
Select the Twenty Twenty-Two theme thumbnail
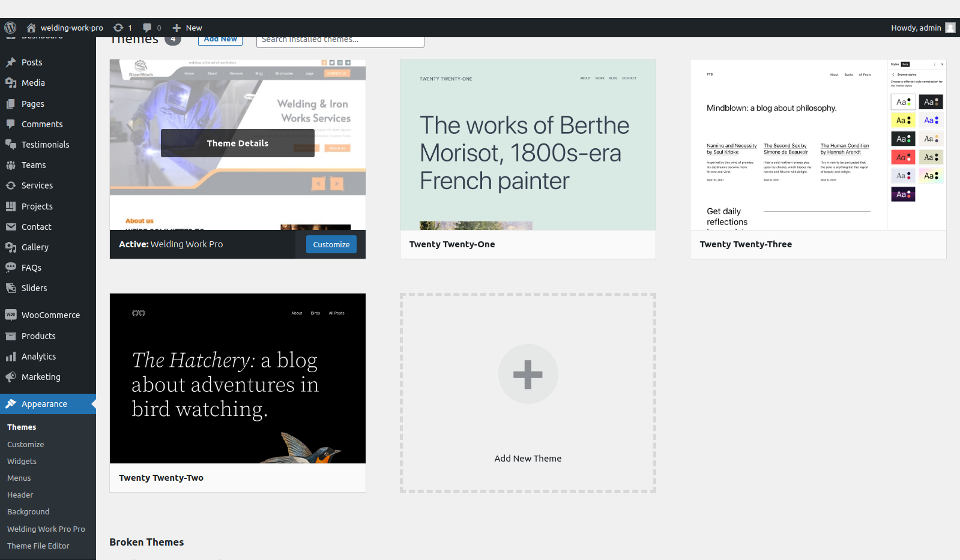coord(238,378)
